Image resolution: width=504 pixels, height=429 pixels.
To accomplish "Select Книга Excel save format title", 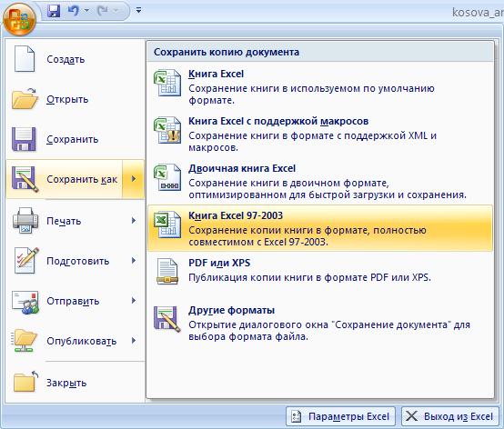I will pos(216,74).
